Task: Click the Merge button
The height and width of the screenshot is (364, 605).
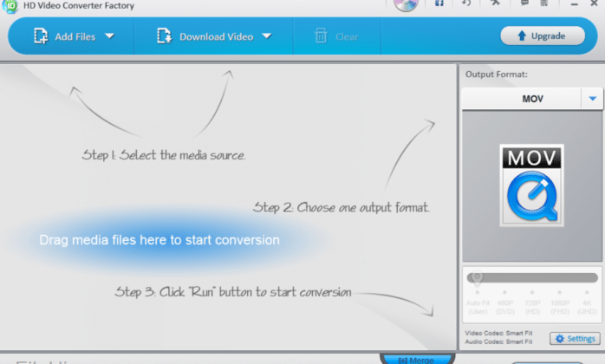Action: point(417,360)
